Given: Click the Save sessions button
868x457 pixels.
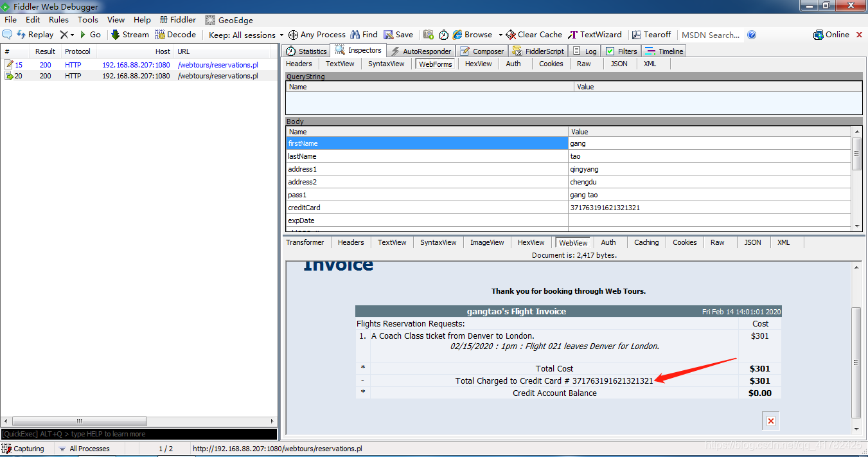Looking at the screenshot, I should (398, 35).
